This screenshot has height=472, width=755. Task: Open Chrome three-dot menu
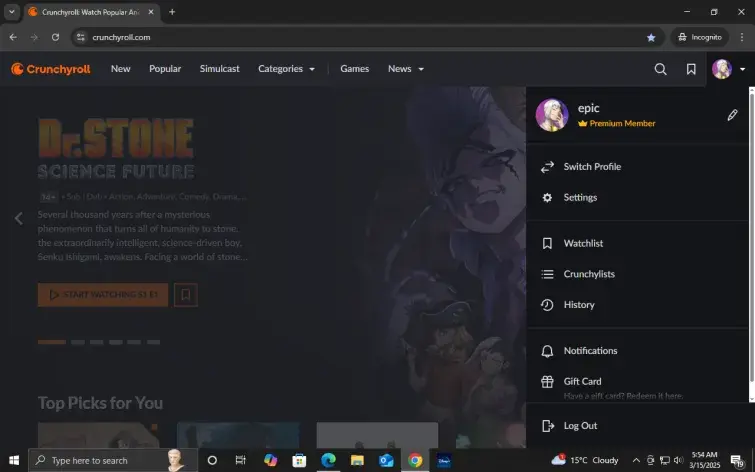click(x=742, y=37)
